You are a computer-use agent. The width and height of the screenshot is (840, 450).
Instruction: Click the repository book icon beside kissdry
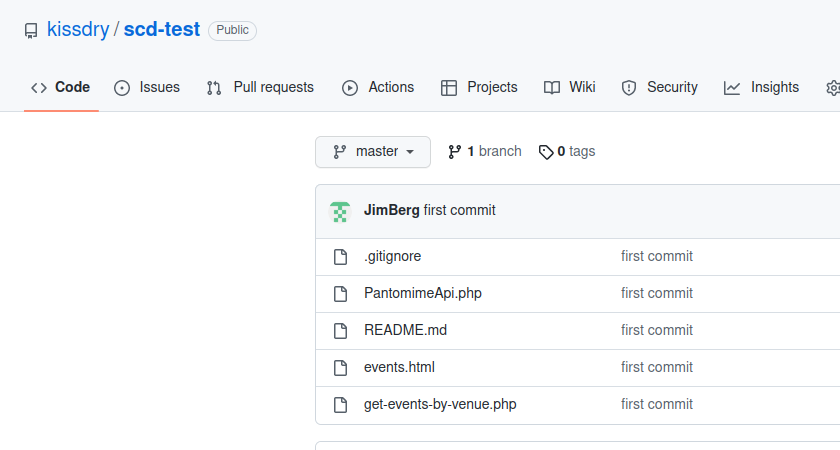[x=31, y=31]
